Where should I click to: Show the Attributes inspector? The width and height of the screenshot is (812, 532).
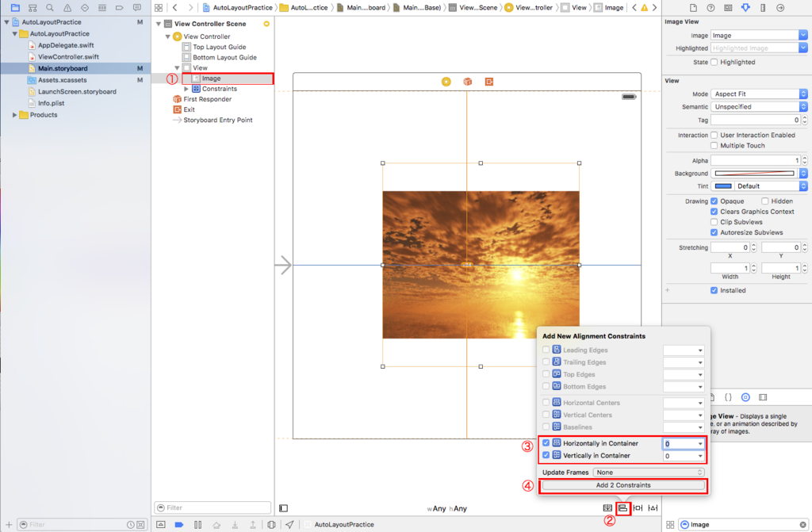pos(745,8)
